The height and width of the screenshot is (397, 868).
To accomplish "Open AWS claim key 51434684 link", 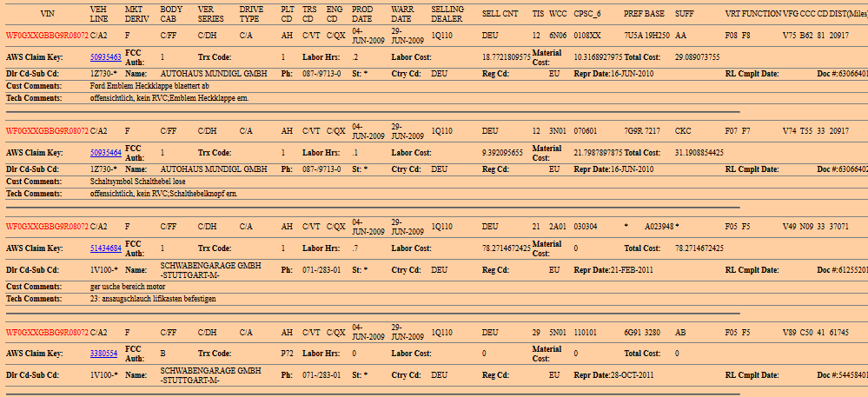I will pos(105,248).
